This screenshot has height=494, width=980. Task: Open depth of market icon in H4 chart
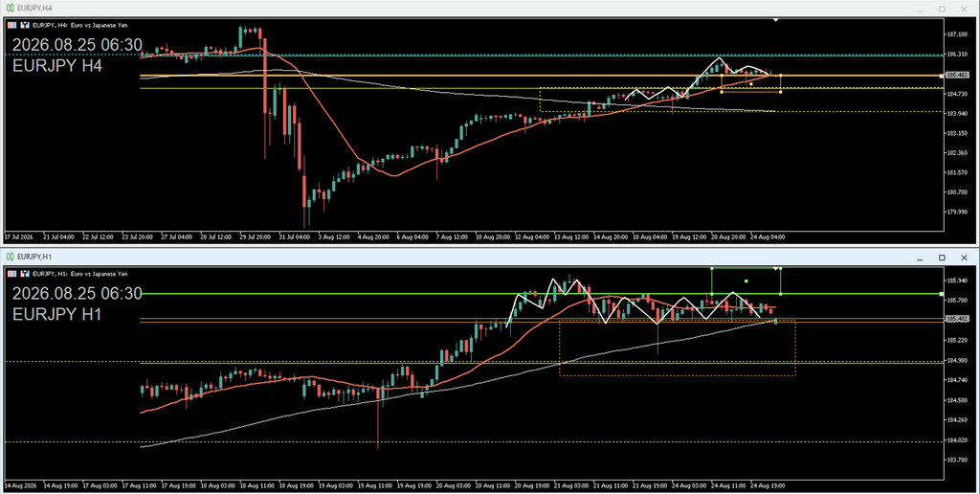point(25,25)
